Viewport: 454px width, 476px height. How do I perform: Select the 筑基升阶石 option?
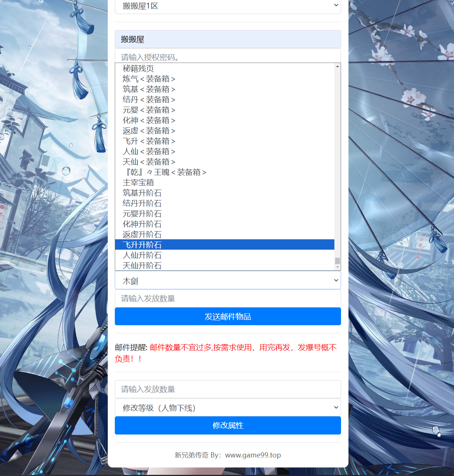[x=142, y=193]
